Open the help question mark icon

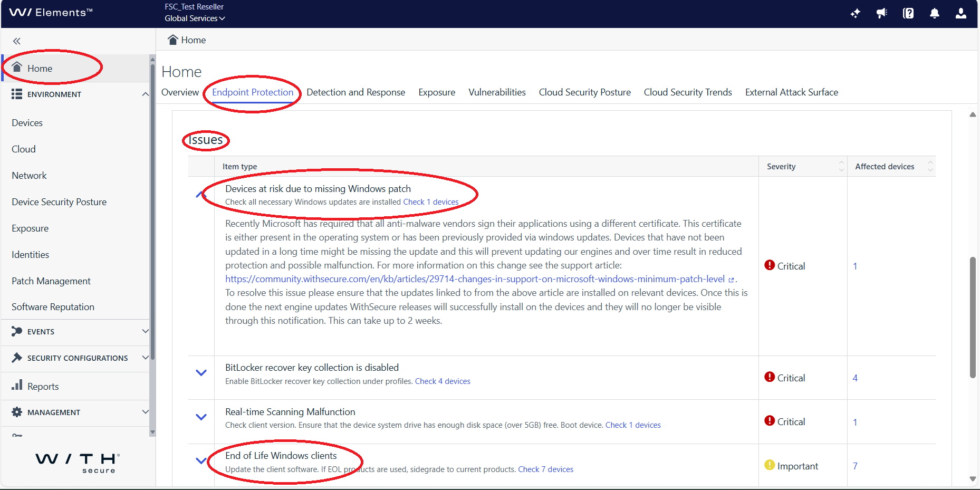pyautogui.click(x=908, y=13)
